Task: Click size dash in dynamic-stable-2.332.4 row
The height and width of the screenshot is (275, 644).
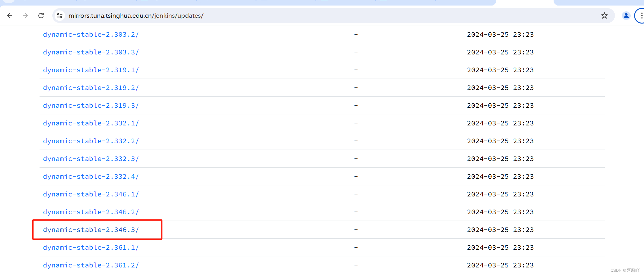Action: point(356,176)
